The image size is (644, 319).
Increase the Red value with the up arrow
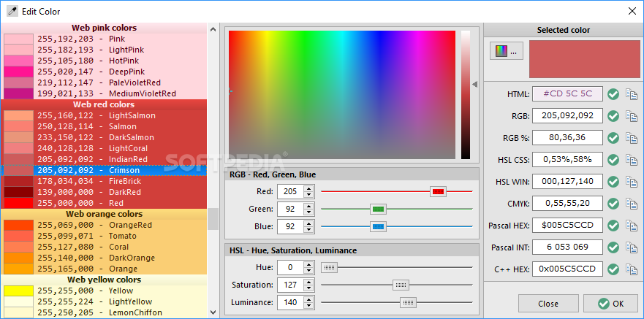[x=308, y=188]
